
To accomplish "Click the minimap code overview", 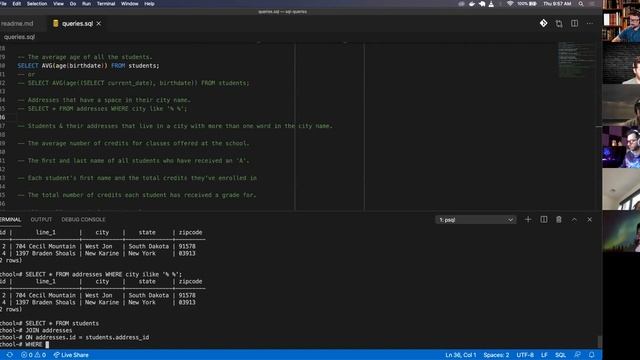I will pyautogui.click(x=576, y=60).
